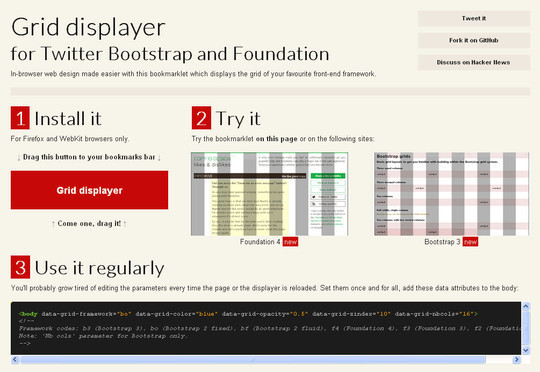The image size is (540, 372).
Task: Click the "Try it" heading
Action: click(x=238, y=119)
